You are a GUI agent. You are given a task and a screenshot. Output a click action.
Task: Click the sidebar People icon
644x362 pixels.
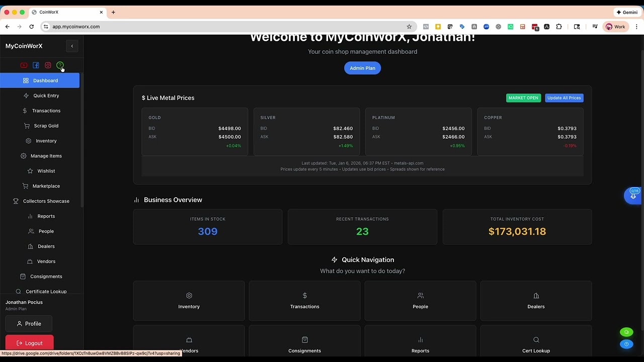point(31,231)
